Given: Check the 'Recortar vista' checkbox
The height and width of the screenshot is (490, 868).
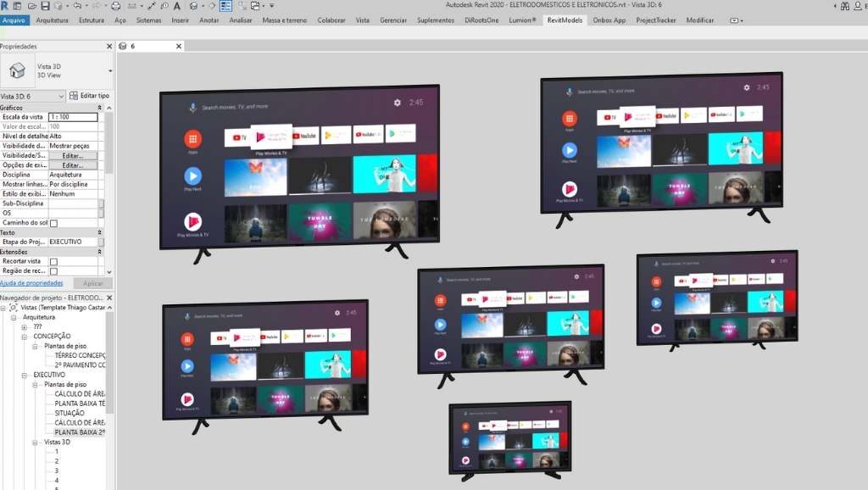Looking at the screenshot, I should [53, 261].
